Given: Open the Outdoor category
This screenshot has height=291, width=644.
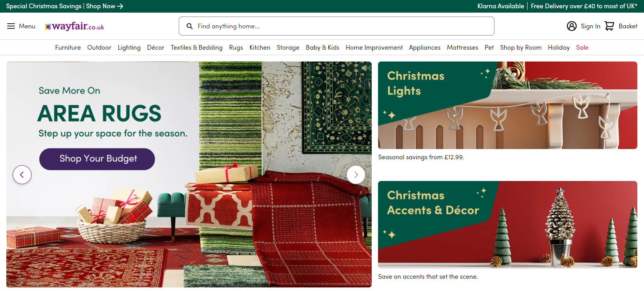Looking at the screenshot, I should [99, 47].
